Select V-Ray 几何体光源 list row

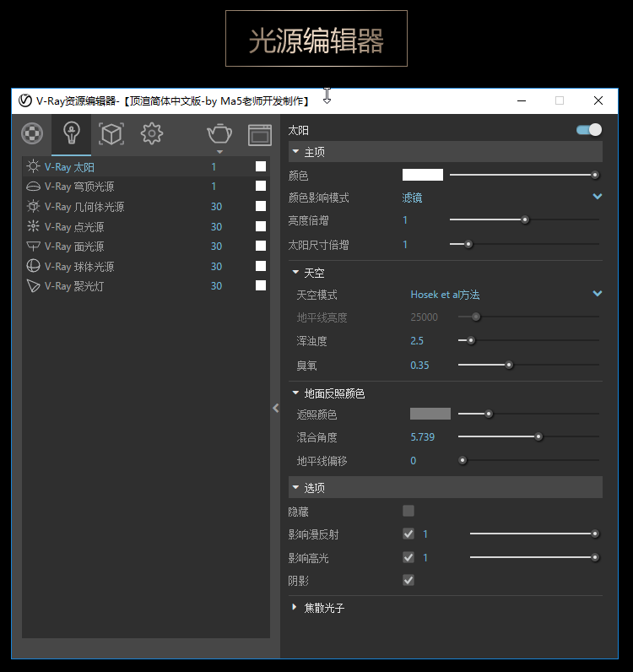pyautogui.click(x=146, y=207)
